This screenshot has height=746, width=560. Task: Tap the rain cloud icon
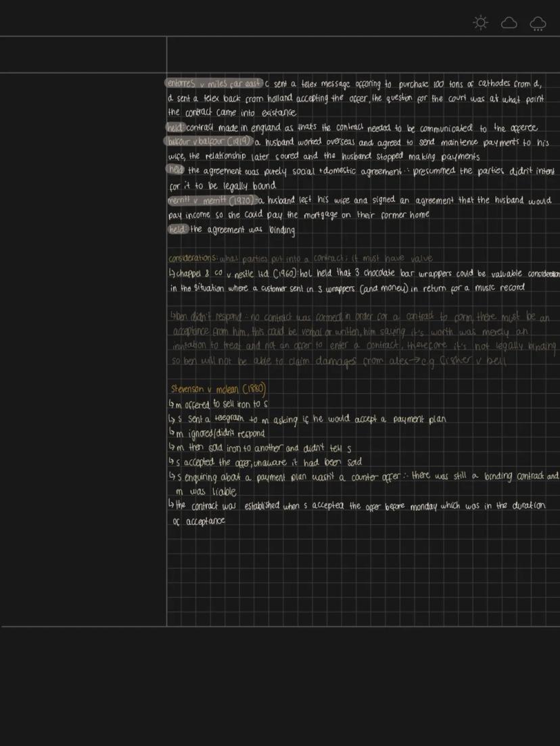(538, 24)
